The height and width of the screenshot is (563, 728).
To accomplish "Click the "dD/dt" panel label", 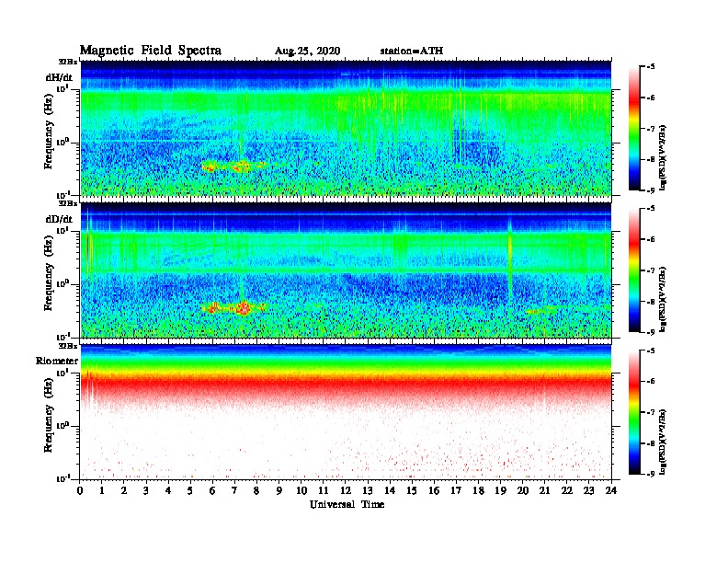I will tap(59, 219).
